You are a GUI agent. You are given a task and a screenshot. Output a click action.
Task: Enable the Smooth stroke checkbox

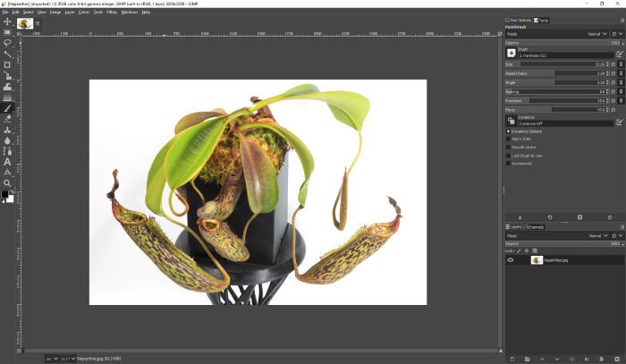coord(509,147)
